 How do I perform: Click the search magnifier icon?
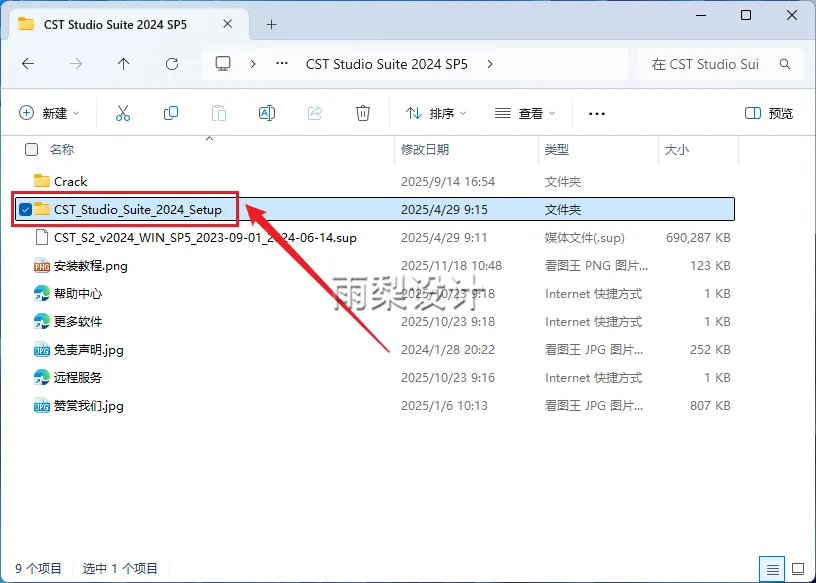tap(785, 64)
